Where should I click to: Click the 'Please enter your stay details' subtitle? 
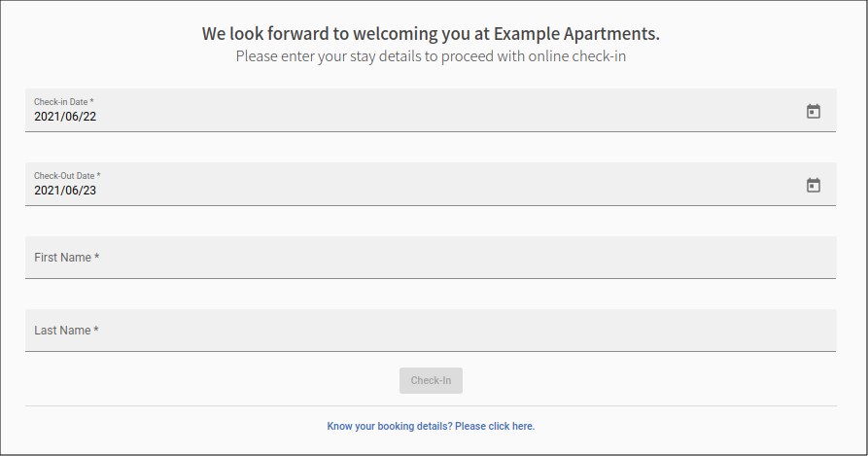coord(431,56)
